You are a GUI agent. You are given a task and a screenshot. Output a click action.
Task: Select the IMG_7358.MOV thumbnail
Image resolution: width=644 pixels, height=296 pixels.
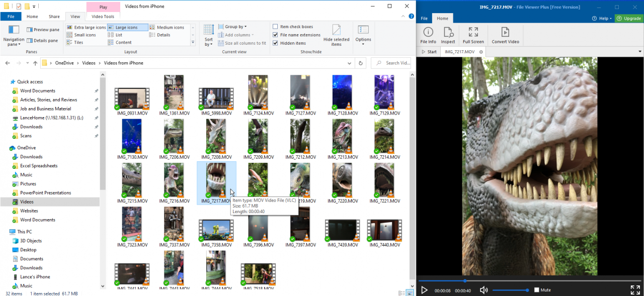216,231
